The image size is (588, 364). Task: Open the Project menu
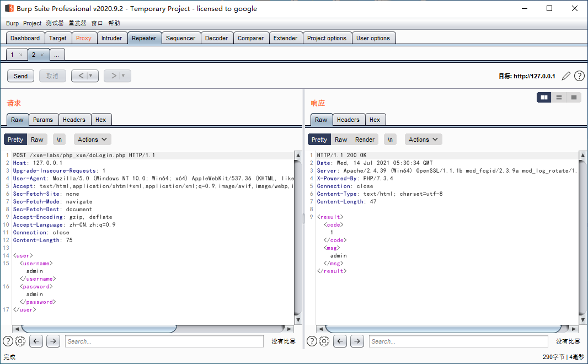32,23
